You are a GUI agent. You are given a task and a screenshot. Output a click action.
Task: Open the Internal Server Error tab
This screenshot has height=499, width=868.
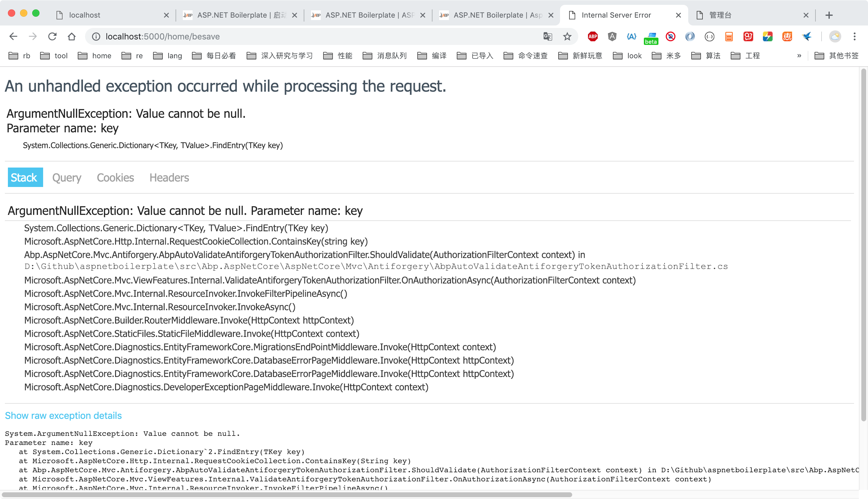[617, 15]
